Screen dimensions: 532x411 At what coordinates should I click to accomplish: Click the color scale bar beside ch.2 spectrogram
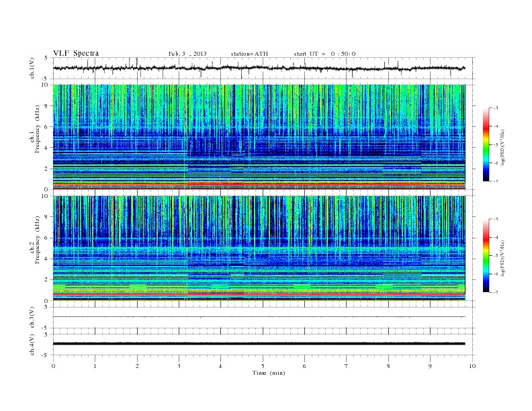(x=486, y=256)
